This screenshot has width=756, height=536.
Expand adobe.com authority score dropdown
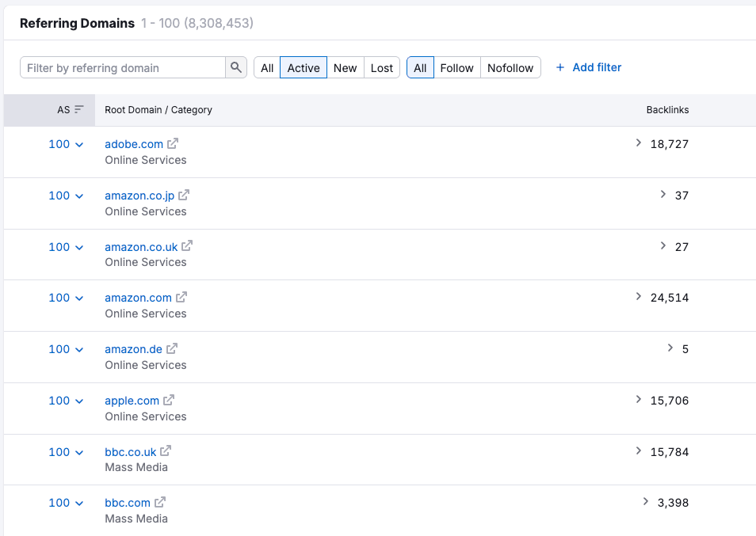(78, 145)
